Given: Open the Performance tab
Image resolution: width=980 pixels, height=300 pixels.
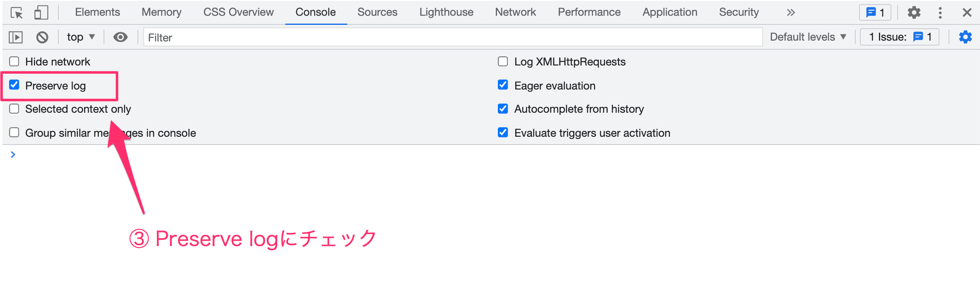Looking at the screenshot, I should (x=589, y=12).
